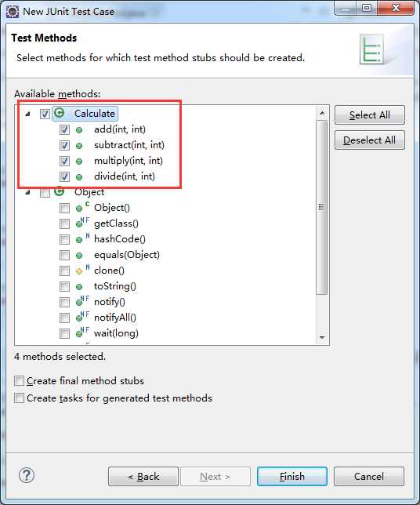Select the Calculate tree label
This screenshot has width=420, height=505.
coord(95,114)
